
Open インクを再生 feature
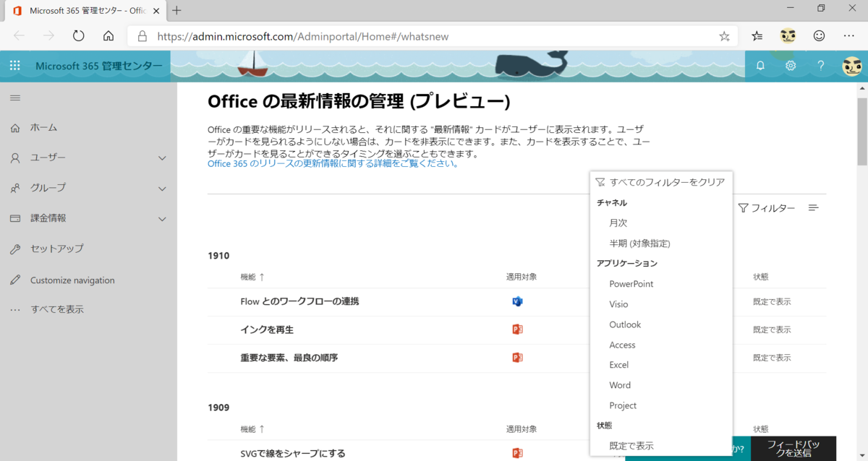(267, 329)
